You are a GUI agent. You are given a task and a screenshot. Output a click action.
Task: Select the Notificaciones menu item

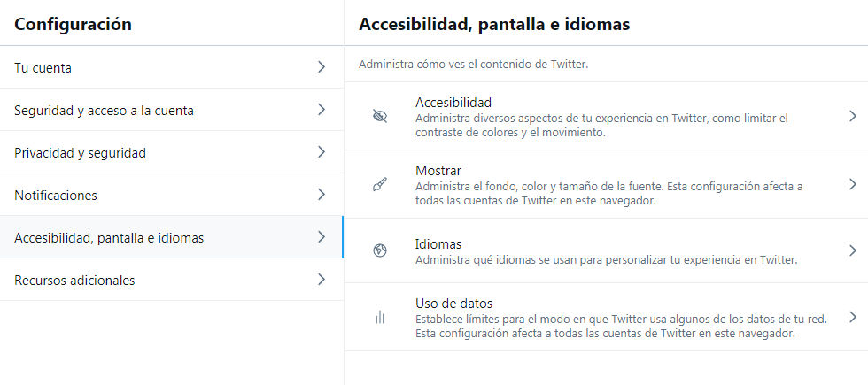tap(172, 195)
